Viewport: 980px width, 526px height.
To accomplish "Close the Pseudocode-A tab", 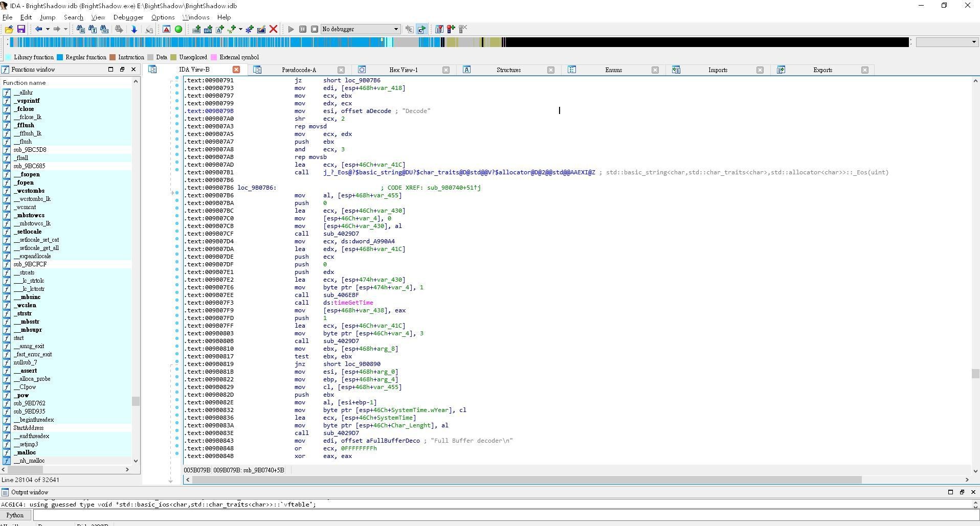I will click(x=341, y=70).
